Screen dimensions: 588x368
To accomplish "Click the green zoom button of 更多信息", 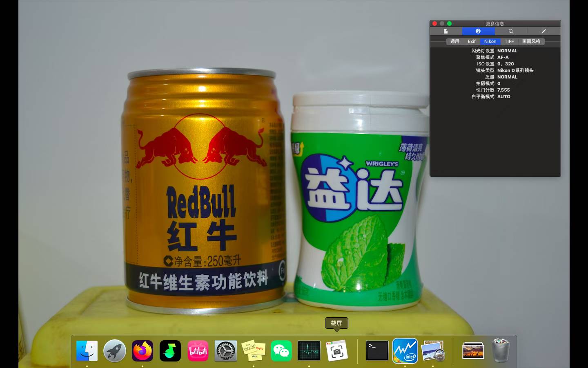I will (449, 23).
